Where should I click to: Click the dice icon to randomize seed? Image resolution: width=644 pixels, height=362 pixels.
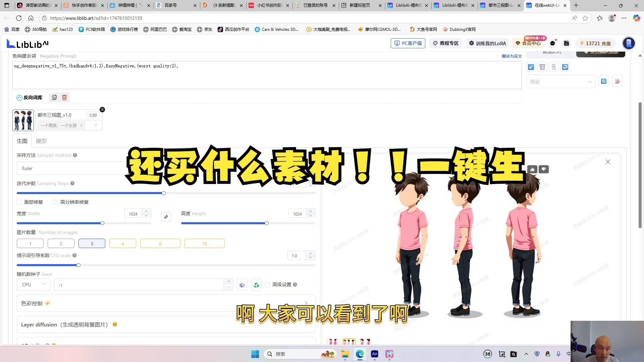pos(242,285)
